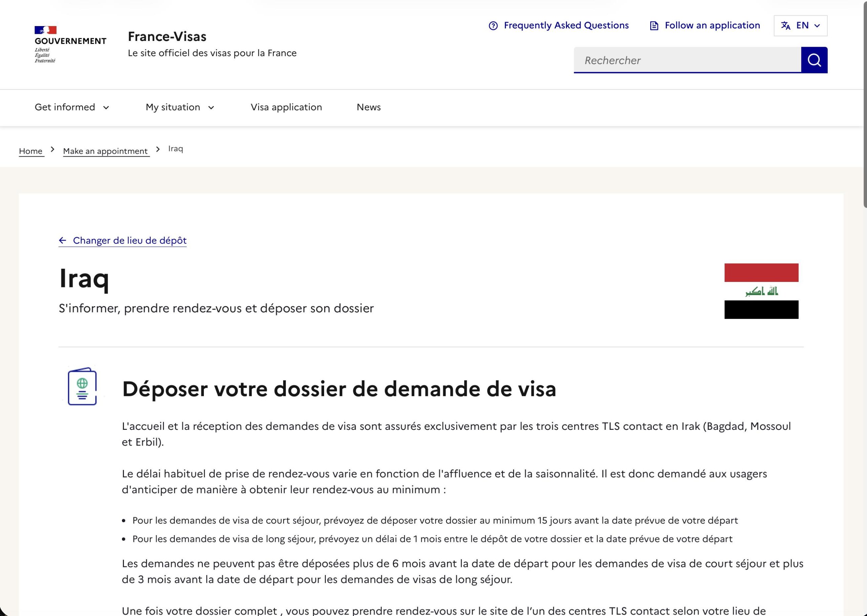Screen dimensions: 867x616
Task: Click the S'informer, prendre rendez-vous subtitle
Action: [216, 308]
